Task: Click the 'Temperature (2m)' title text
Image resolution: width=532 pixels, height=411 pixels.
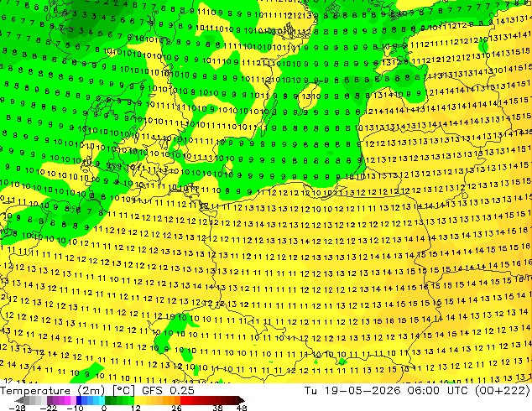Action: [x=53, y=391]
